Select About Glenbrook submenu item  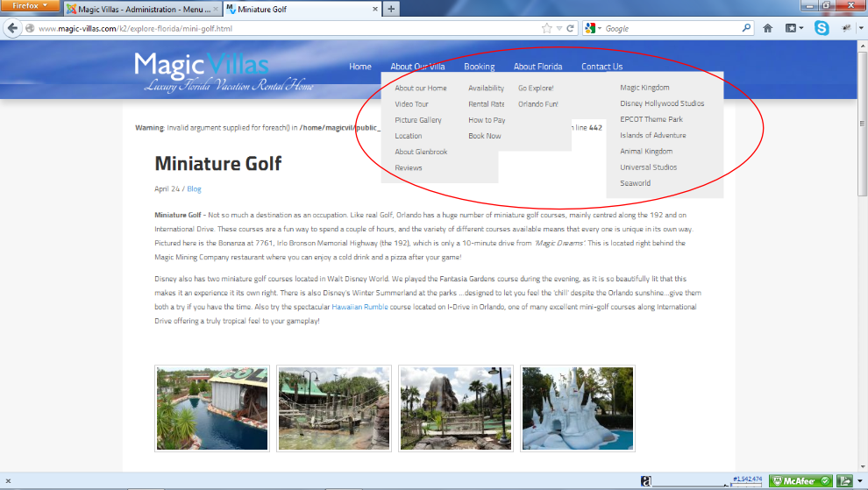421,152
